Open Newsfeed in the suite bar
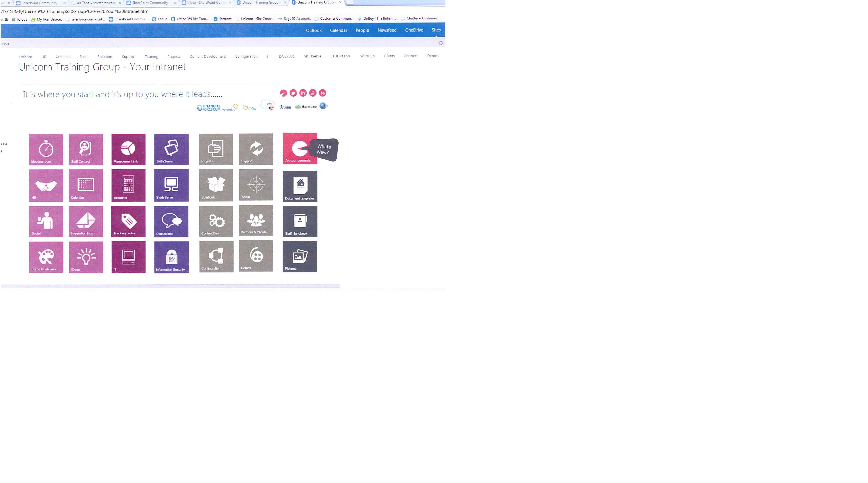Screen dimensions: 868x483 coord(387,30)
